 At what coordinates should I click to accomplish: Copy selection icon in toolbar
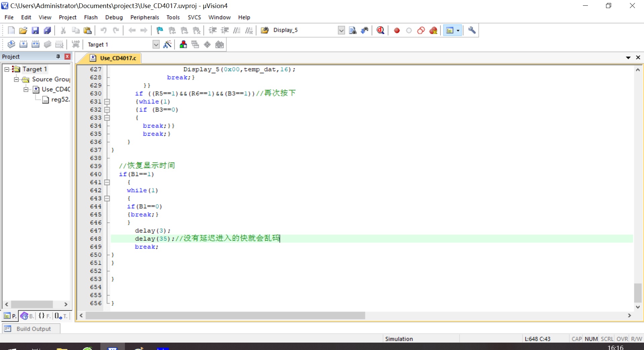point(76,30)
